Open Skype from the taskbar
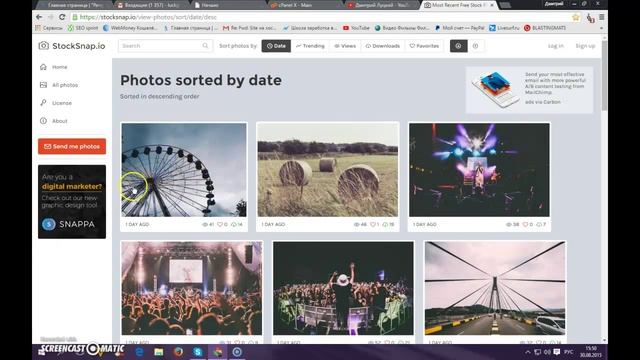Viewport: 640px width, 360px height. point(198,352)
